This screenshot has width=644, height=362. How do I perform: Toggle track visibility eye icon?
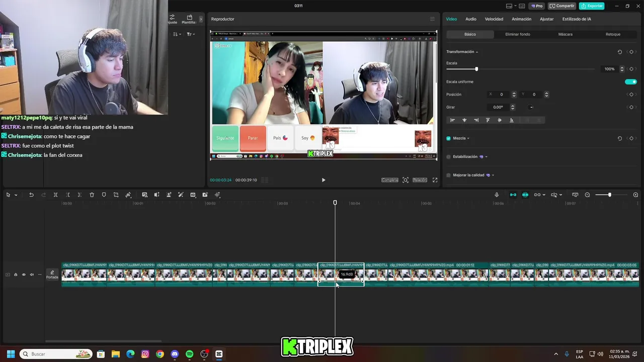(23, 275)
